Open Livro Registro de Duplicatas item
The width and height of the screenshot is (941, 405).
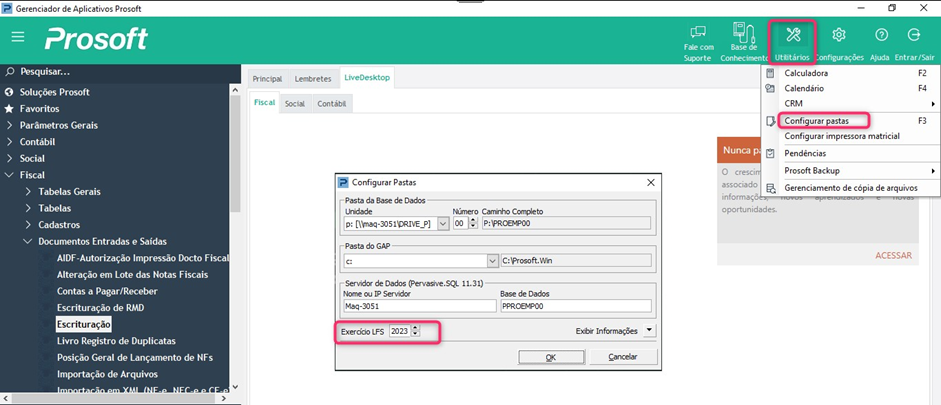pyautogui.click(x=116, y=341)
